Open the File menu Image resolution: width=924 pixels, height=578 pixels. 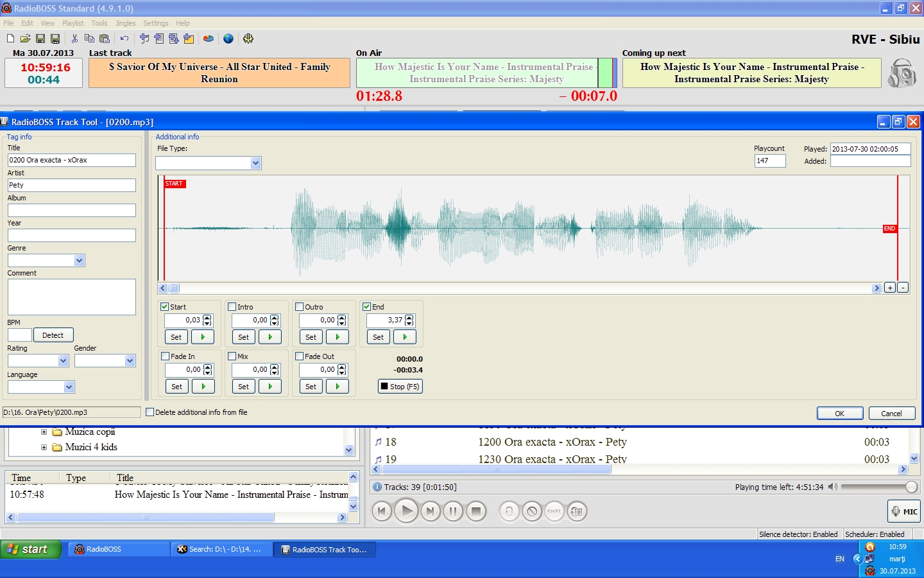click(8, 23)
